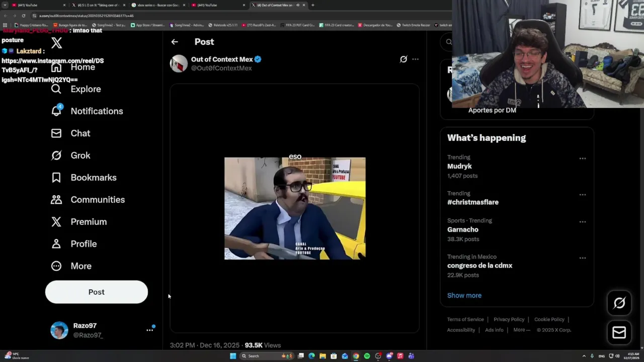The image size is (644, 362).
Task: Click the white Post button
Action: (x=97, y=292)
